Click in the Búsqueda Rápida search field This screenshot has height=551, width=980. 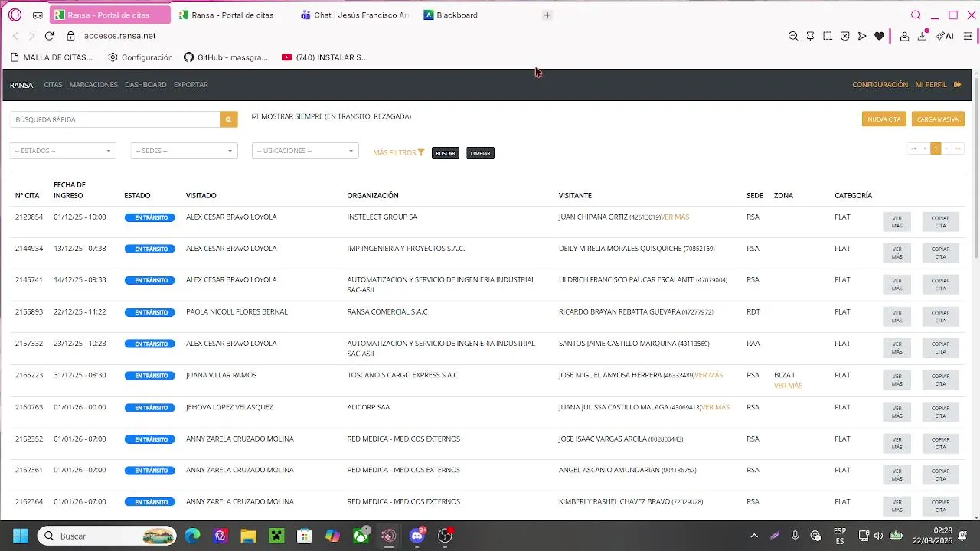pyautogui.click(x=115, y=119)
